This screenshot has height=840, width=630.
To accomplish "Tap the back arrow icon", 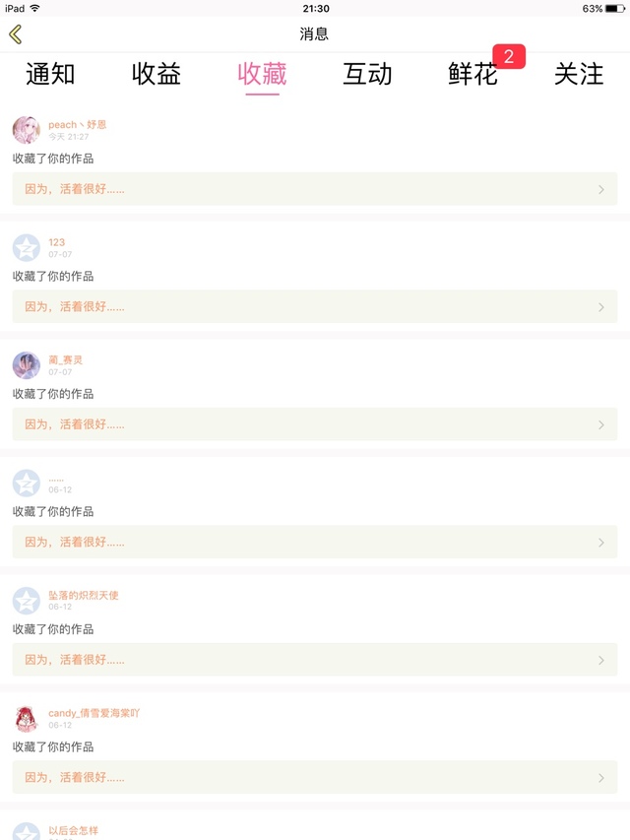I will [x=15, y=34].
